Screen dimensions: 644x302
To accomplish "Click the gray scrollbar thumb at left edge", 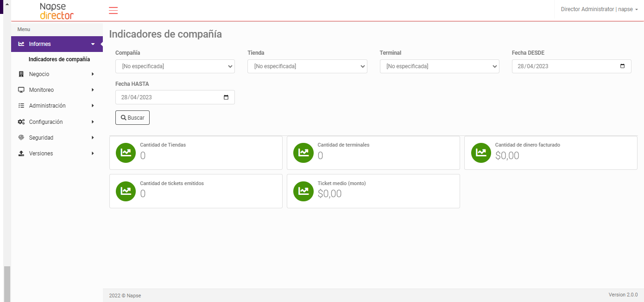I will pos(6,284).
